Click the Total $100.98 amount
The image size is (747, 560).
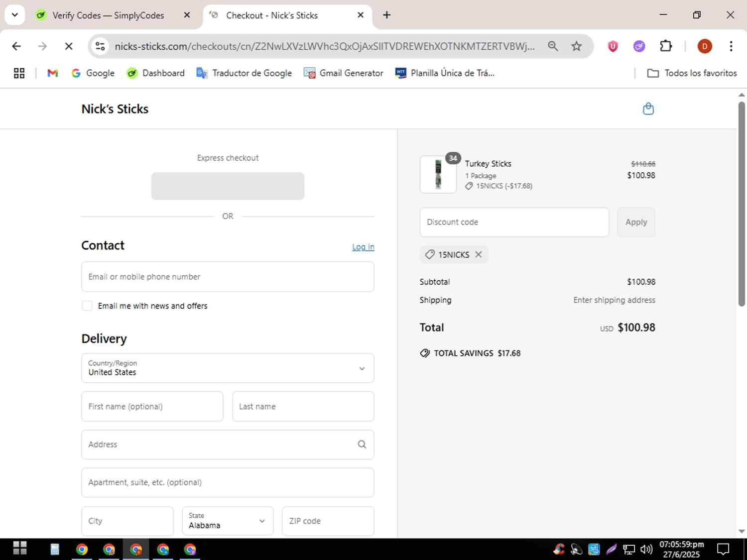coord(636,328)
